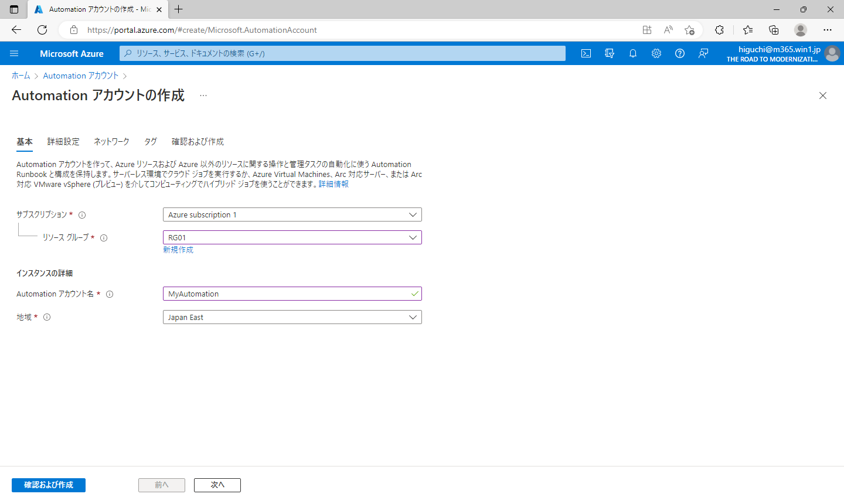Open browser Settings and more menu
844x504 pixels.
pyautogui.click(x=828, y=30)
